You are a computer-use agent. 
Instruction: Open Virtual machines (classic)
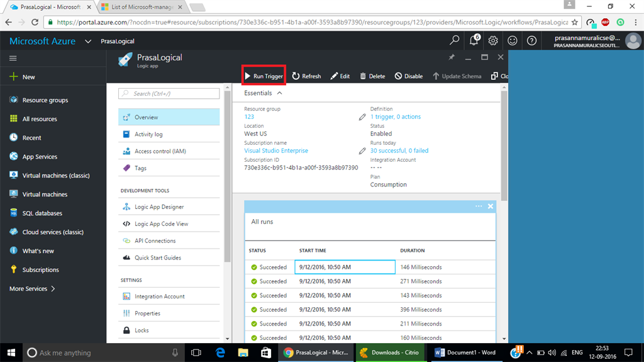click(50, 175)
